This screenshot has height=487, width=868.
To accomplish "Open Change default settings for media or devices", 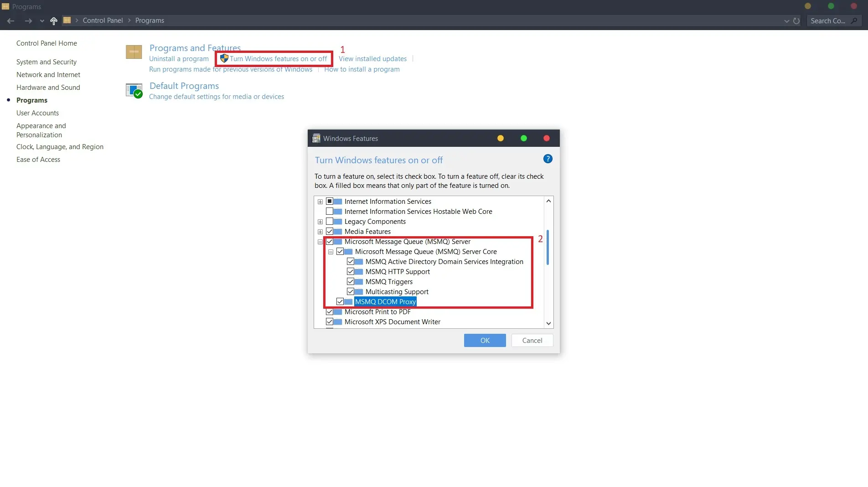I will tap(217, 97).
